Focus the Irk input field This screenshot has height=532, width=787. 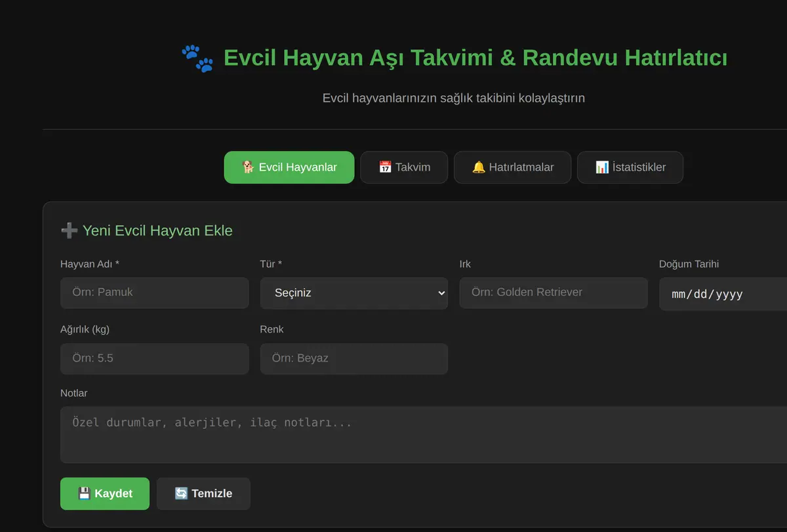(x=554, y=293)
